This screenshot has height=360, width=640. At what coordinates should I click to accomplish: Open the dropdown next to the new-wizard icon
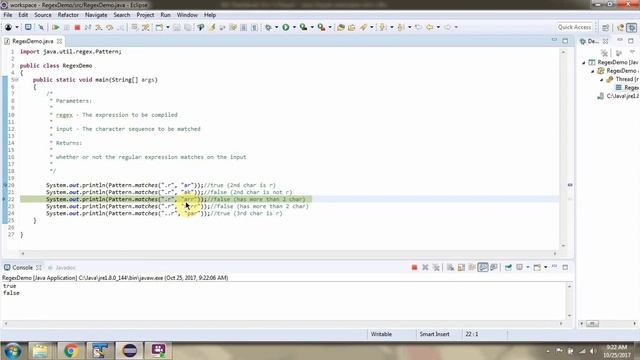click(17, 27)
